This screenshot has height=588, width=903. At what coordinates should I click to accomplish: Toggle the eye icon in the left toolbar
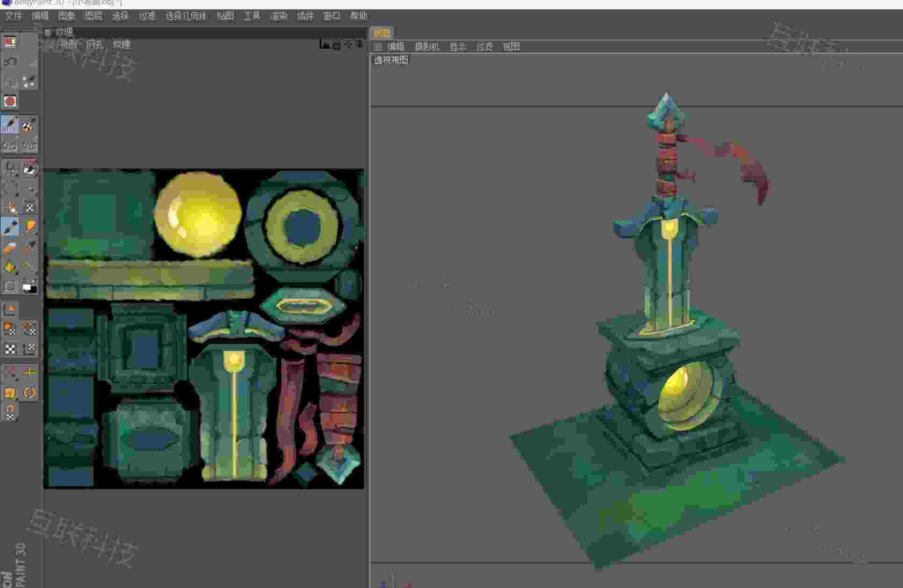point(29,168)
